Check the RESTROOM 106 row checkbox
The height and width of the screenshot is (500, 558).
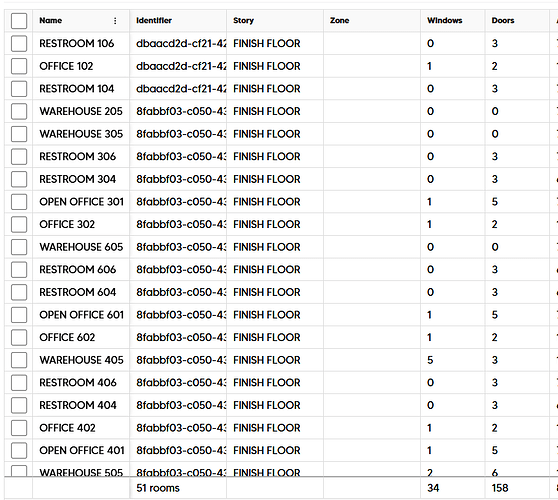pyautogui.click(x=19, y=43)
